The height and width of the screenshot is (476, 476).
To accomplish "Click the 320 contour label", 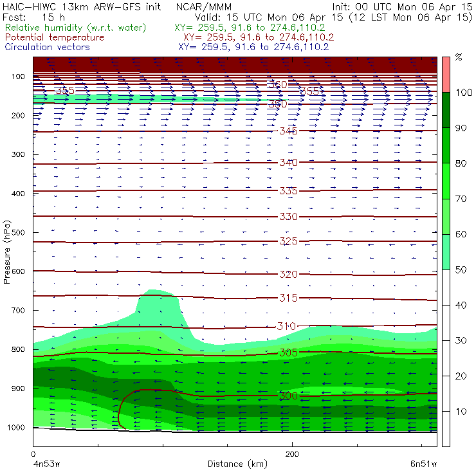I will 288,275.
